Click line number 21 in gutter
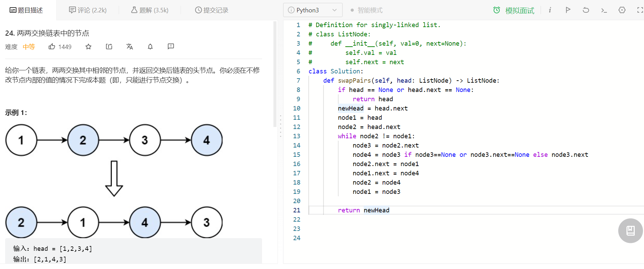644x269 pixels. [x=297, y=210]
